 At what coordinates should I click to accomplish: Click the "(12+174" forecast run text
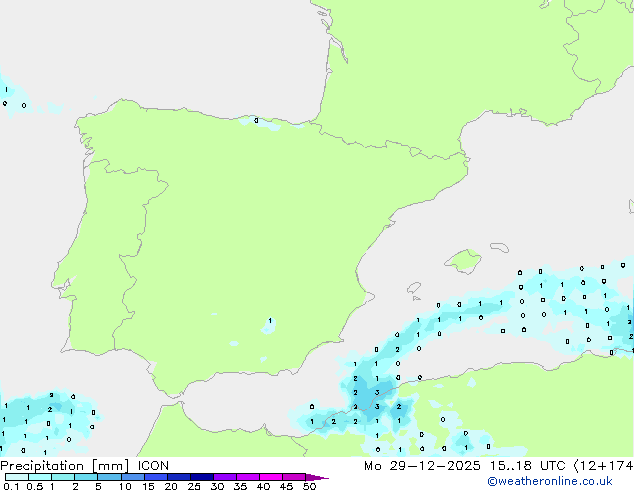[603, 466]
